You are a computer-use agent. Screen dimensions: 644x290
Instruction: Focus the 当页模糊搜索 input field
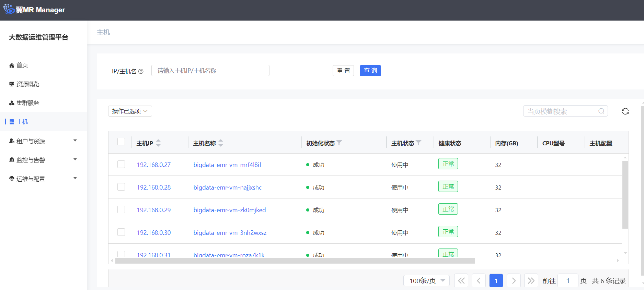(565, 111)
